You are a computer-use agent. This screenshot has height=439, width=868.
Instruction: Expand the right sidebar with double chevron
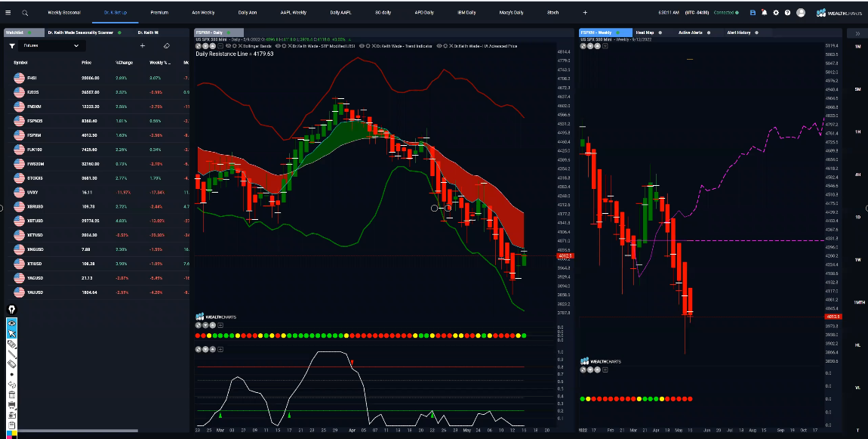[x=857, y=33]
